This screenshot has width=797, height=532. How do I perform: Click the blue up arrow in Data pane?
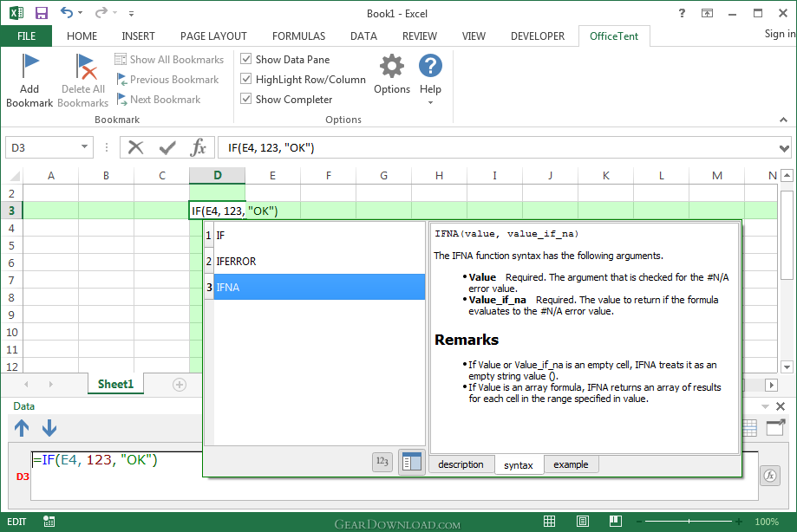(x=22, y=427)
